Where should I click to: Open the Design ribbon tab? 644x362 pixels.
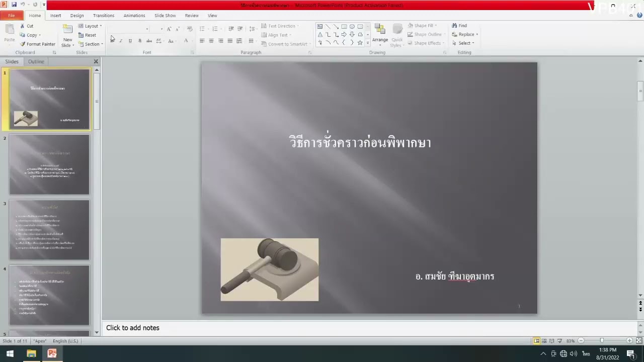(77, 16)
